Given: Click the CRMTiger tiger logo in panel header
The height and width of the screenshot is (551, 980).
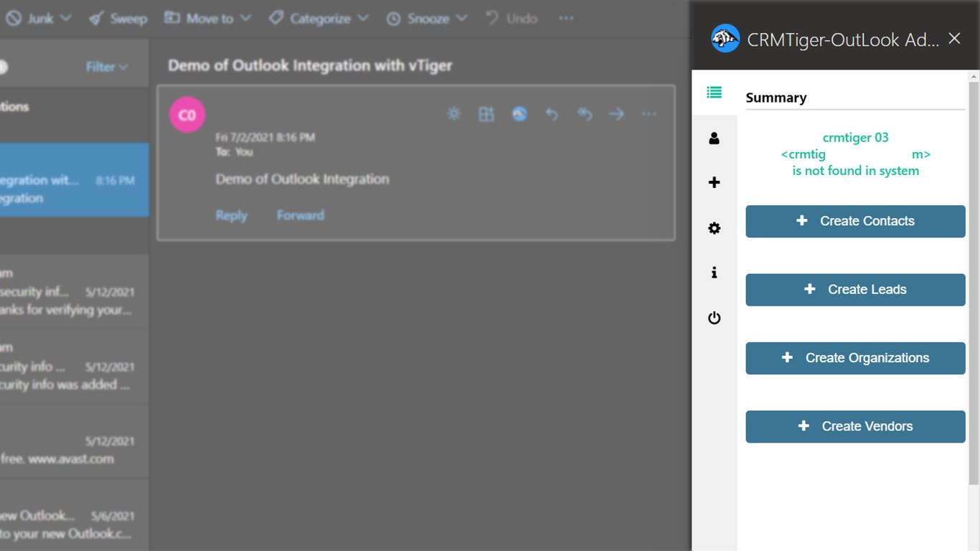Looking at the screenshot, I should (x=725, y=39).
